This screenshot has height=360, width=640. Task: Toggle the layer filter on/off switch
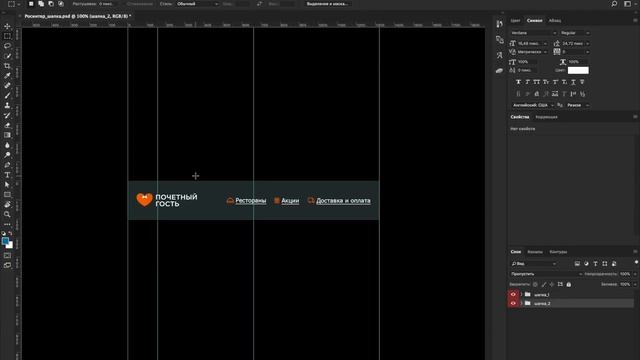(636, 262)
